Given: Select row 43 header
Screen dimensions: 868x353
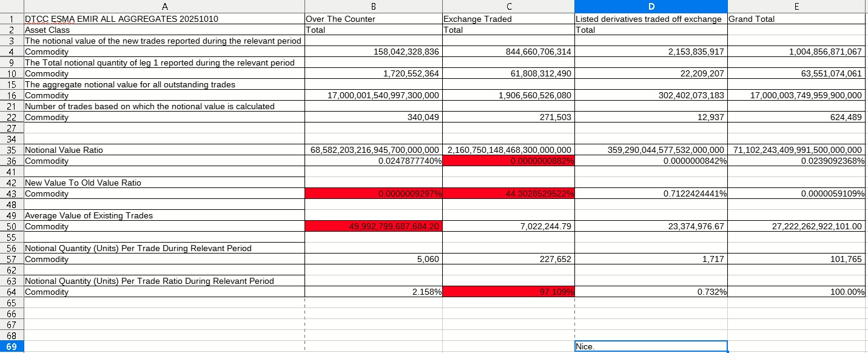Looking at the screenshot, I should point(12,193).
